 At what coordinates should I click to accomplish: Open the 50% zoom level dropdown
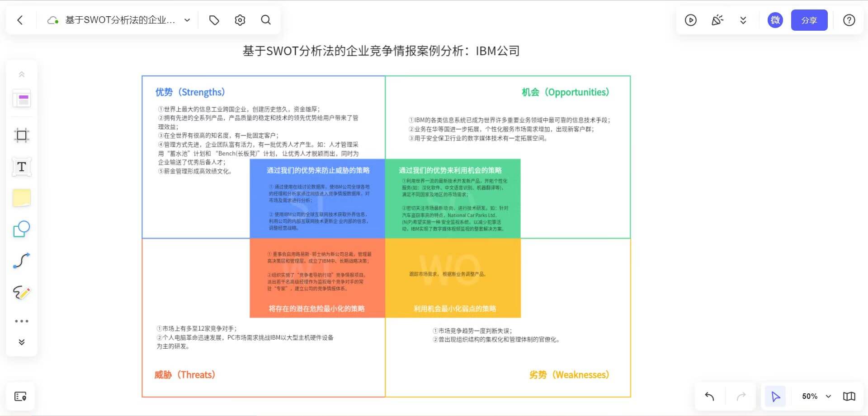(x=816, y=396)
